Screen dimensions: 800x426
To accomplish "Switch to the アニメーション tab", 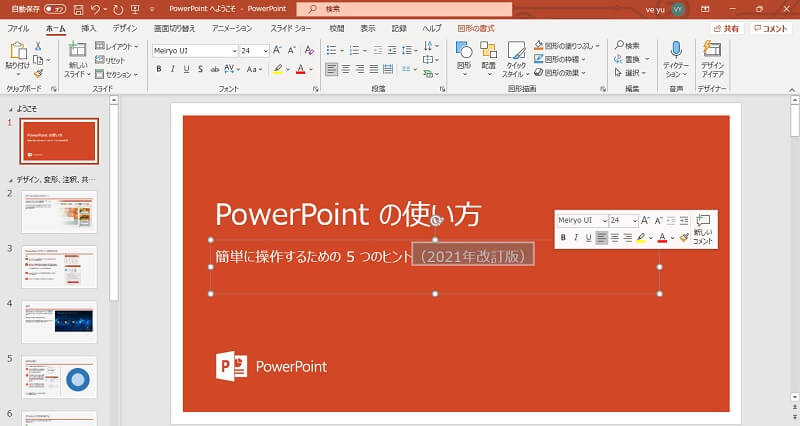I will [232, 29].
